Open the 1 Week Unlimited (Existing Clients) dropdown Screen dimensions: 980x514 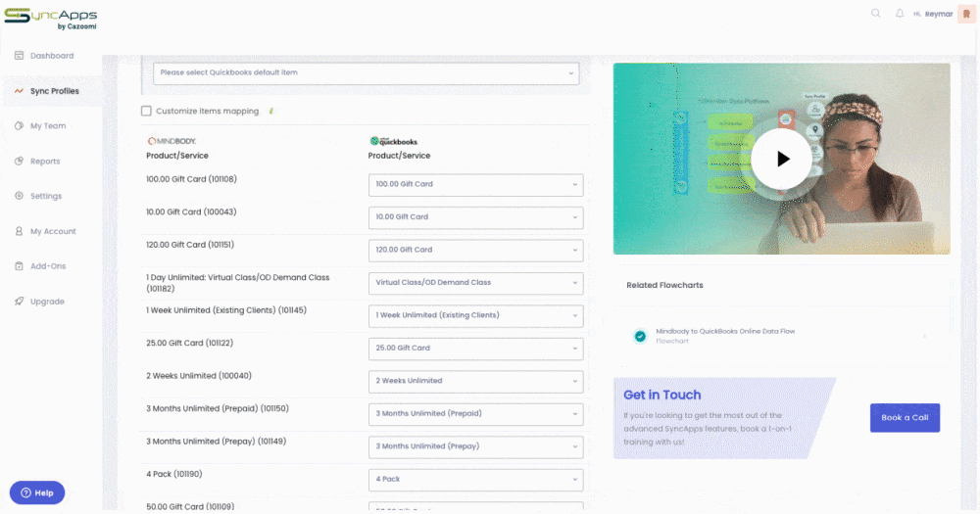coord(475,315)
